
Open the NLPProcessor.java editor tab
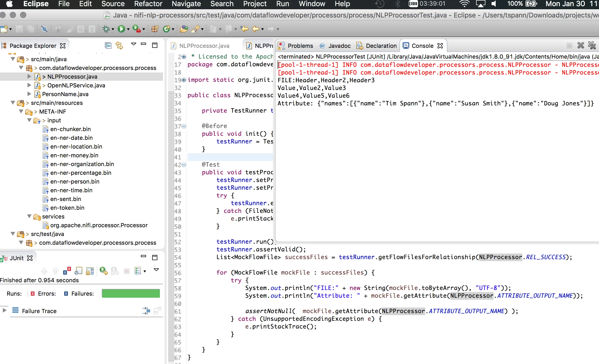pyautogui.click(x=200, y=46)
